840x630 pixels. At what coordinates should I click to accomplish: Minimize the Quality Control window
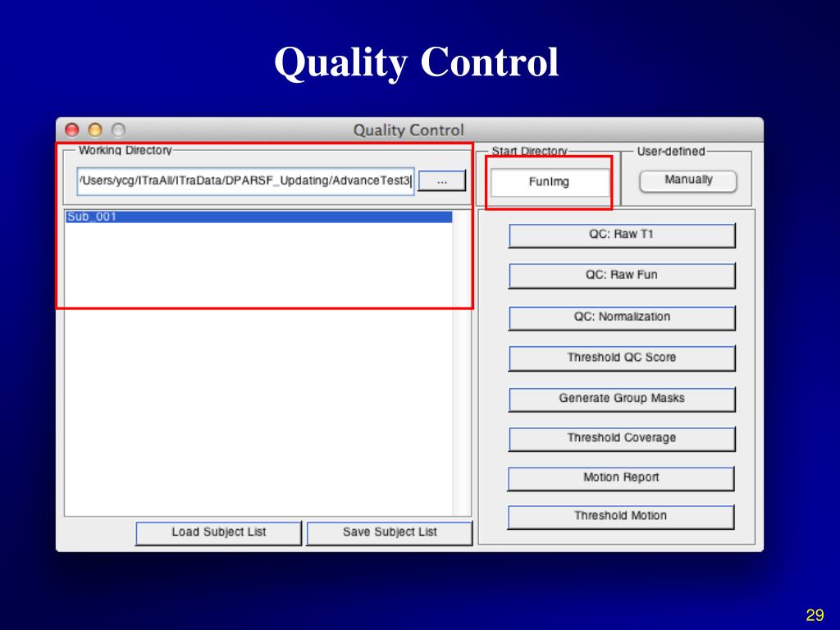point(95,130)
